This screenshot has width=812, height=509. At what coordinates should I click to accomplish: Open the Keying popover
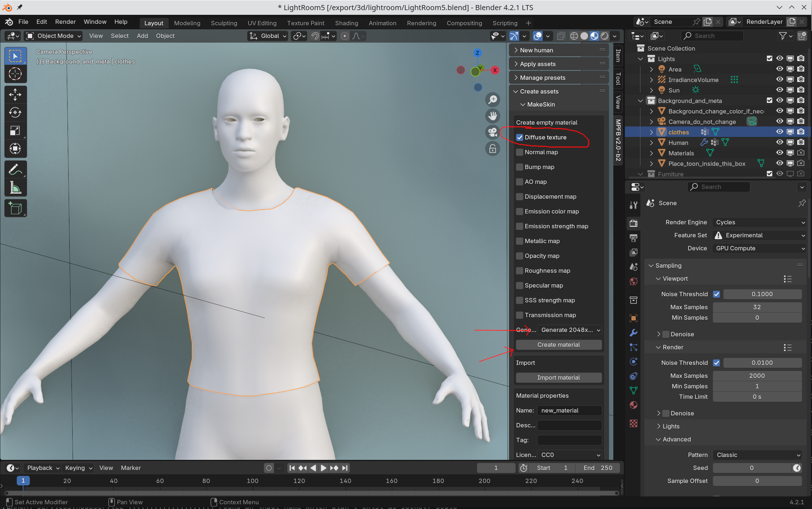(x=78, y=468)
